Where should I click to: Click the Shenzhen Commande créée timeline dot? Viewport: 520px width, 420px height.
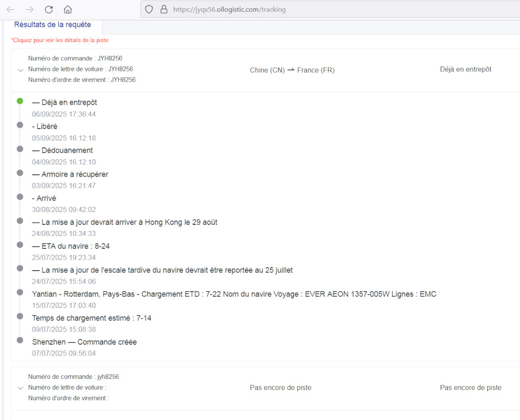[x=20, y=340]
